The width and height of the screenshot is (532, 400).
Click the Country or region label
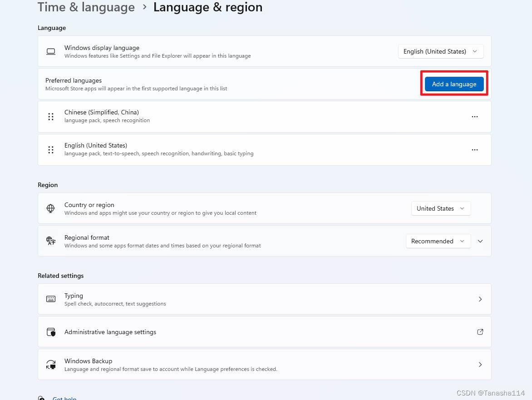pos(89,205)
